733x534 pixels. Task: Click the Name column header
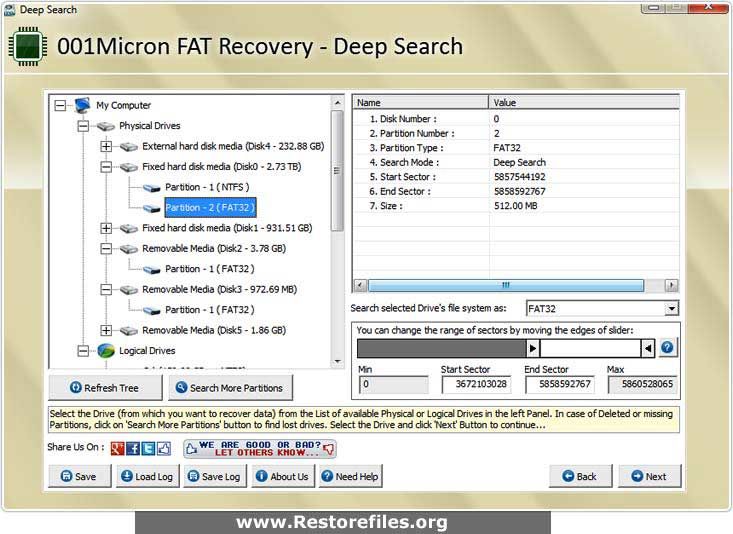tap(420, 102)
